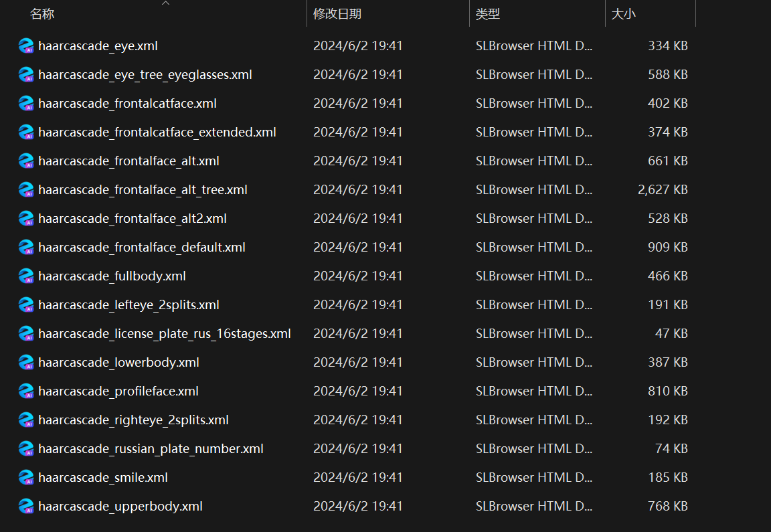The height and width of the screenshot is (532, 771).
Task: Click the icon of haarcascade_righteye_2splits.xml
Action: click(x=26, y=420)
